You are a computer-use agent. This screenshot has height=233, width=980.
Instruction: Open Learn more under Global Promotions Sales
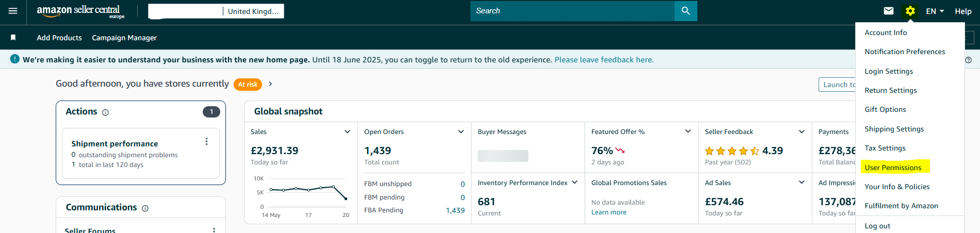(x=609, y=212)
